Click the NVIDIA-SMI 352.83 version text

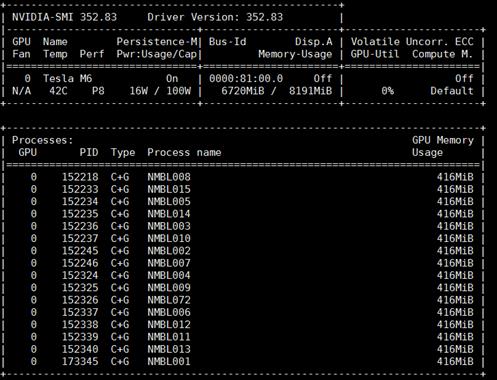pyautogui.click(x=64, y=17)
